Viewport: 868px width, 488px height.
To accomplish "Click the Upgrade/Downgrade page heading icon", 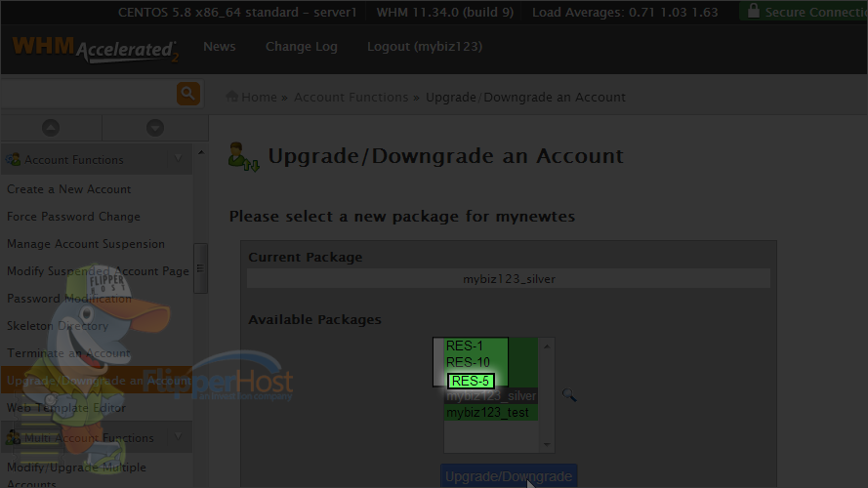I will [243, 157].
